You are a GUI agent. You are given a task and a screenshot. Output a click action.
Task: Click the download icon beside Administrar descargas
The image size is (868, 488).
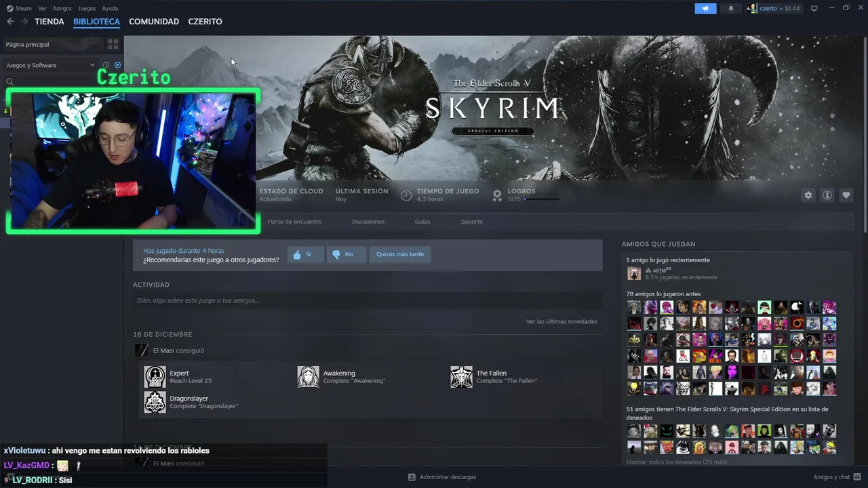pyautogui.click(x=412, y=477)
